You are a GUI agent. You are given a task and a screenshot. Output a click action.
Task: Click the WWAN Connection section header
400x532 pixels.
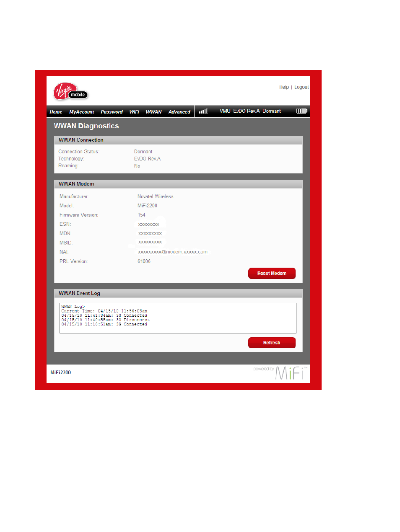[178, 140]
